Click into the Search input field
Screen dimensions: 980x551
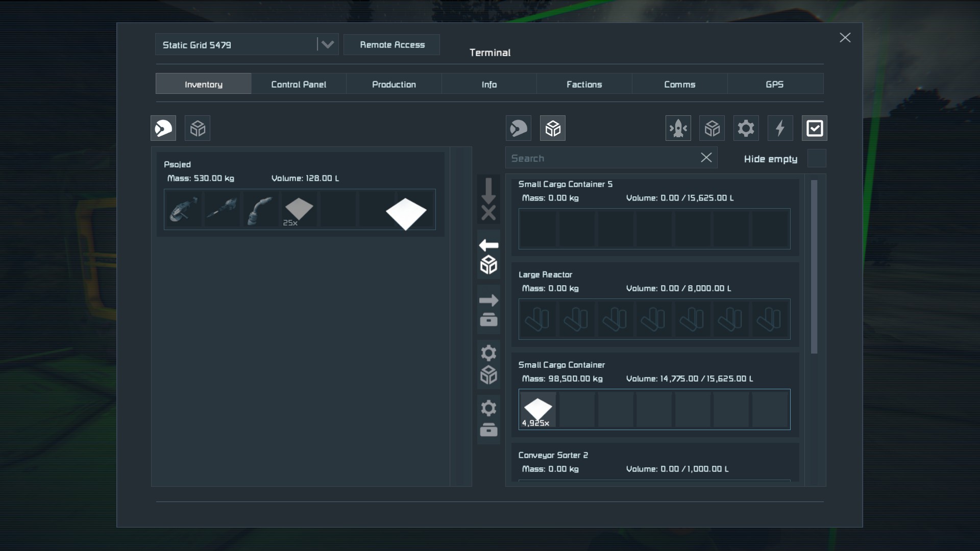pyautogui.click(x=602, y=158)
